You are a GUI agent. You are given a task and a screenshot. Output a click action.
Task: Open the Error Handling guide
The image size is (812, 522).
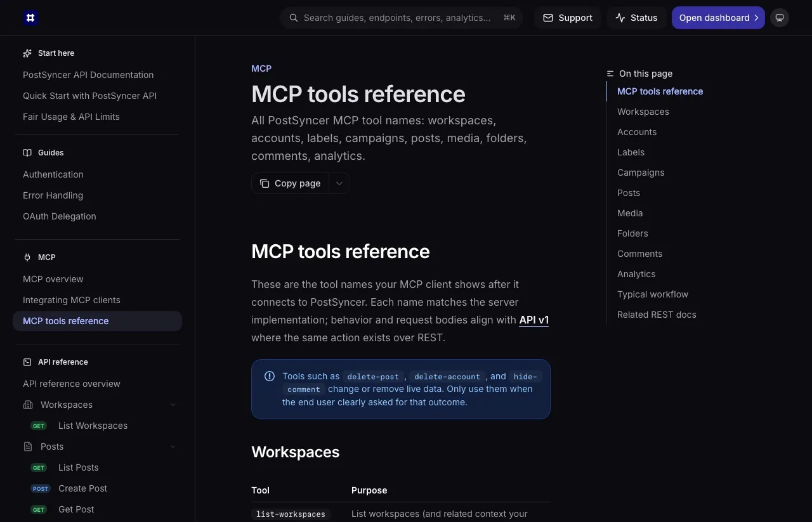(53, 195)
